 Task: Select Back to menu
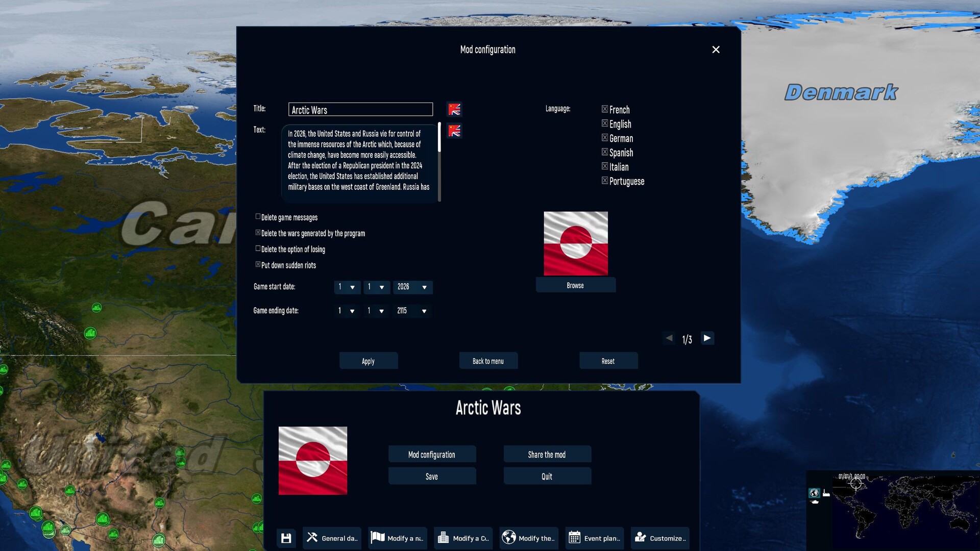pyautogui.click(x=488, y=361)
